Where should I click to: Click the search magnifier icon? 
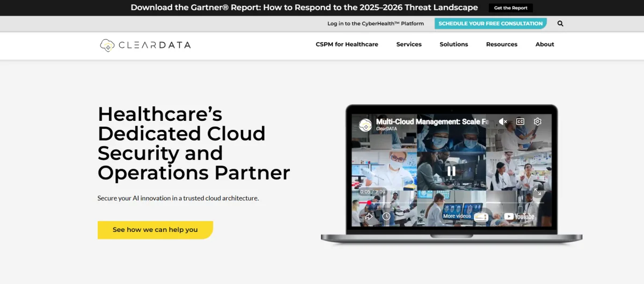(560, 24)
